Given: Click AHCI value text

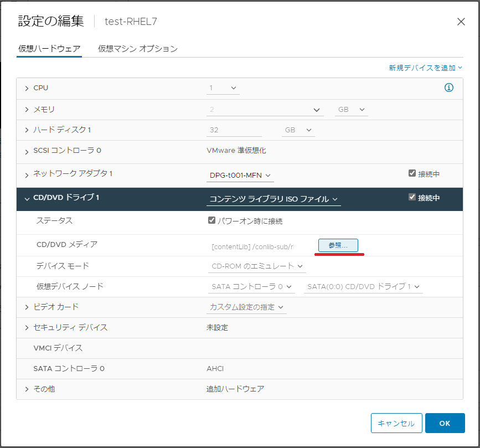Looking at the screenshot, I should coord(215,369).
